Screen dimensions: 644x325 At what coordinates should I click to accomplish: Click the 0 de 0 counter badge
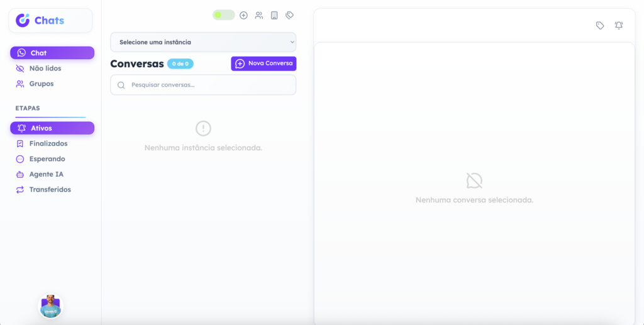pos(180,63)
